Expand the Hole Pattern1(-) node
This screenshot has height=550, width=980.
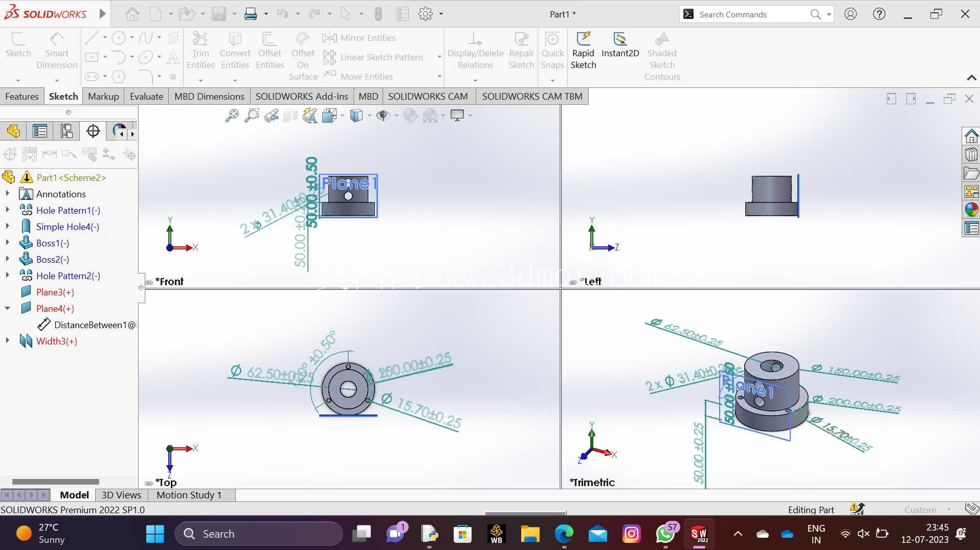point(7,210)
